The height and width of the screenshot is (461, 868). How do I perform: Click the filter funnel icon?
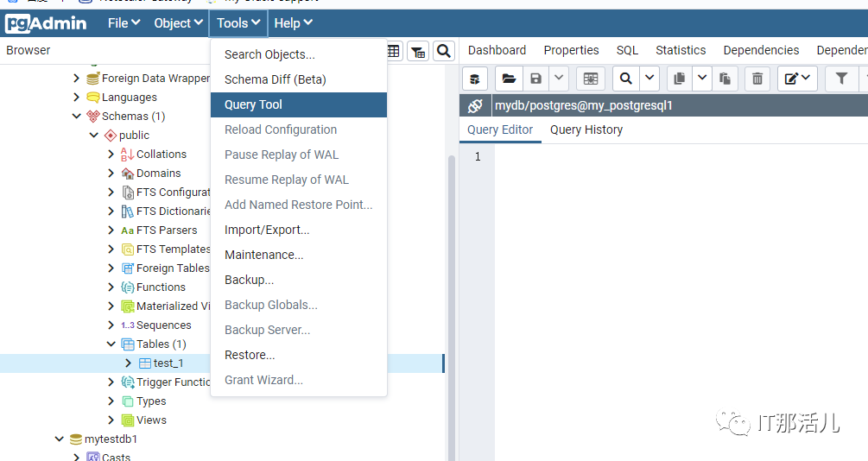(x=841, y=79)
